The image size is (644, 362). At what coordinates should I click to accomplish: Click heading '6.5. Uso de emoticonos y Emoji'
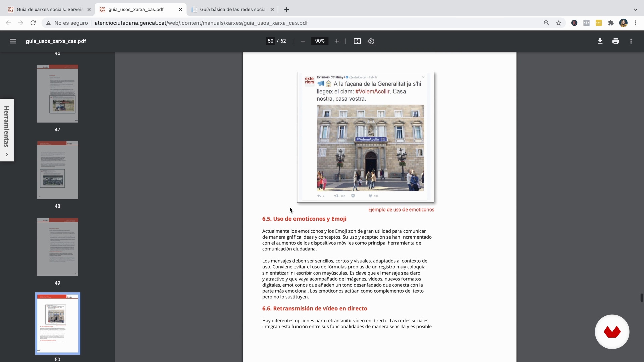(304, 219)
